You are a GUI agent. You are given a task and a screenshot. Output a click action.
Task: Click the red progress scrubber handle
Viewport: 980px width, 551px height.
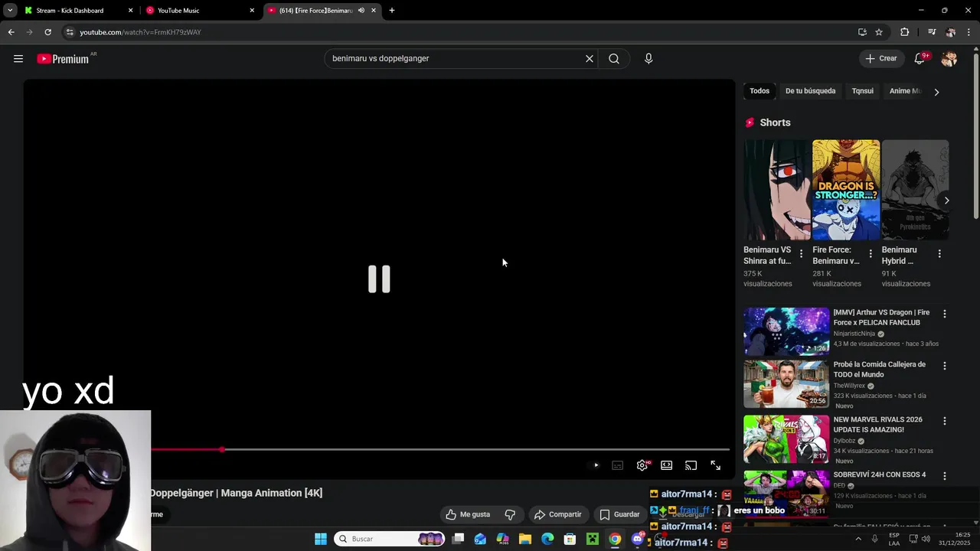coord(222,450)
